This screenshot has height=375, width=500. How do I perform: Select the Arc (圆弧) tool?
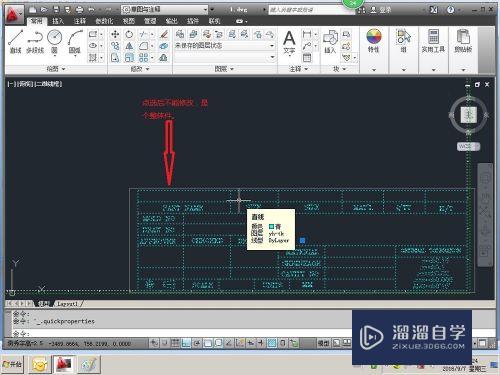[75, 41]
